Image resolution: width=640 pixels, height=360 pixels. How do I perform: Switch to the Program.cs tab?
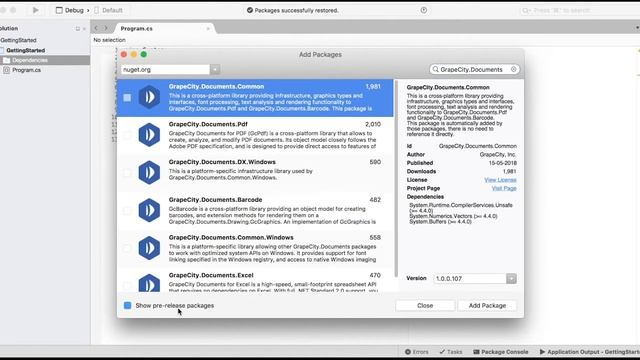[x=137, y=29]
